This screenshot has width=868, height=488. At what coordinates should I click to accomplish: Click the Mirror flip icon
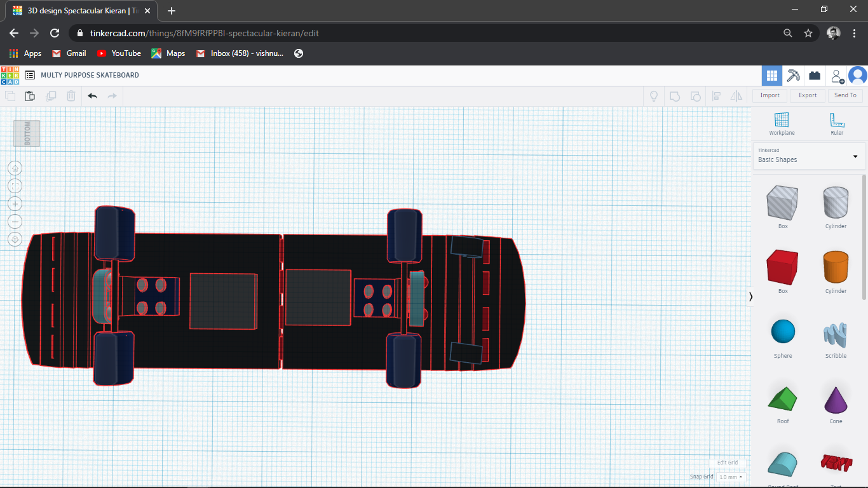(736, 96)
